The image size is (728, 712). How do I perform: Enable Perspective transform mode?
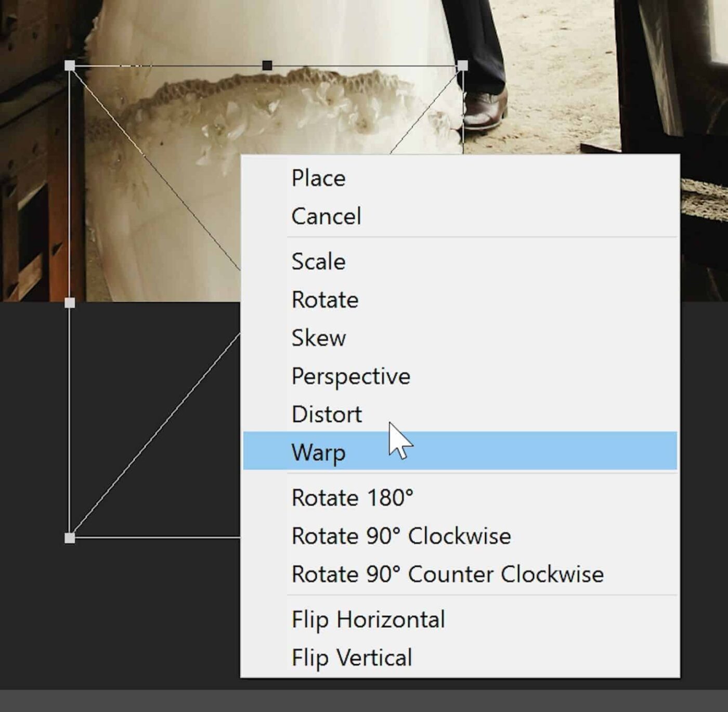click(x=350, y=376)
